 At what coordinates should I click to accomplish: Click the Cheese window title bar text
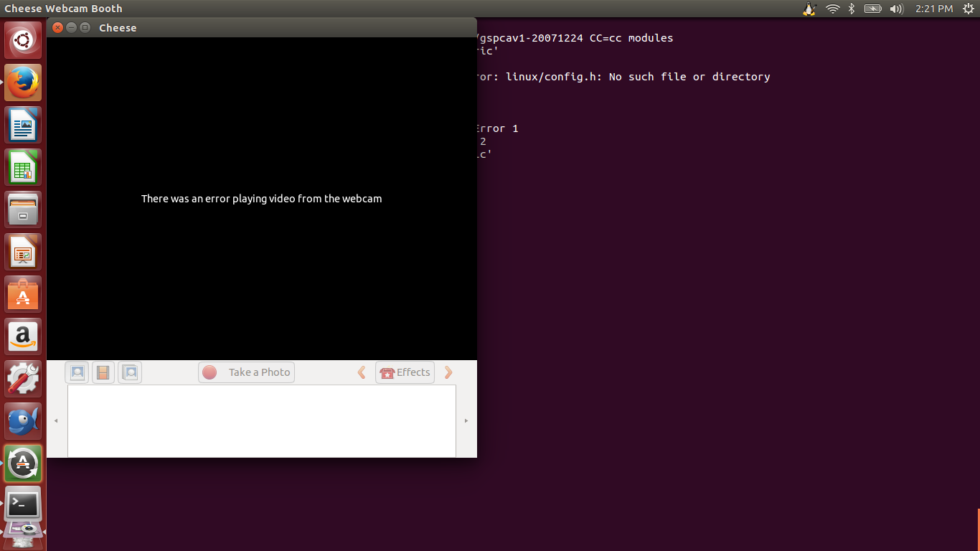(x=118, y=28)
